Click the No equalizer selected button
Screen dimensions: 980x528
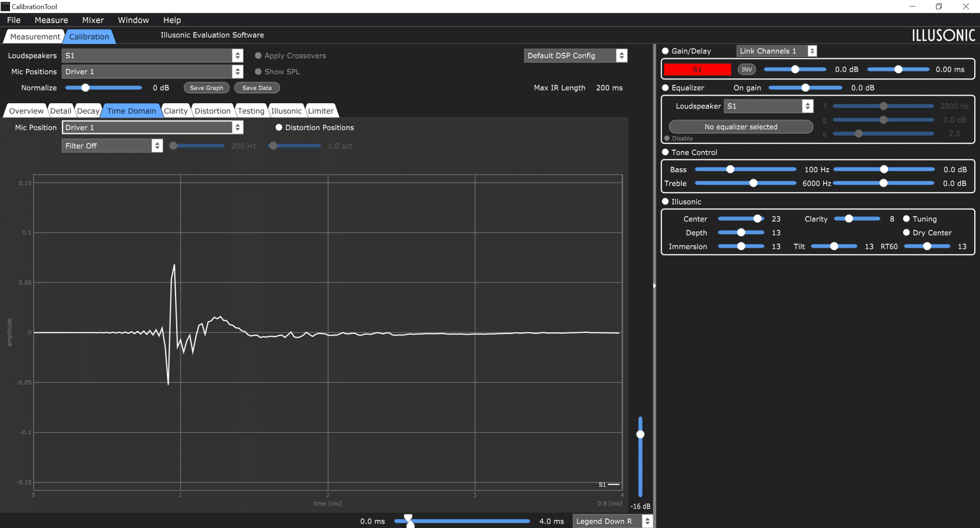click(x=741, y=127)
